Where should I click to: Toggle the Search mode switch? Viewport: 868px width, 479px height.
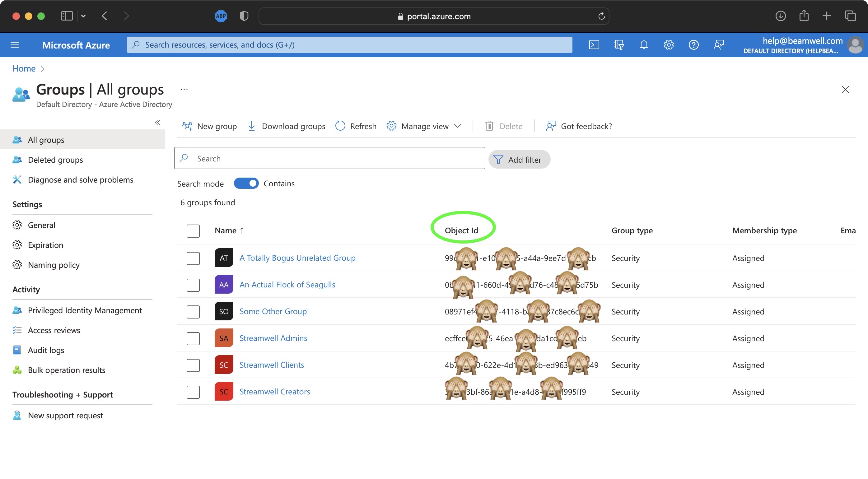(x=246, y=184)
